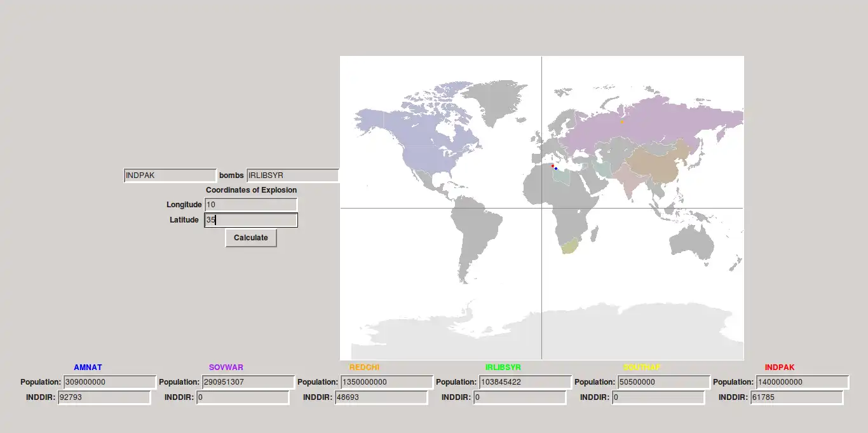
Task: Click the Calculate button
Action: pos(251,238)
